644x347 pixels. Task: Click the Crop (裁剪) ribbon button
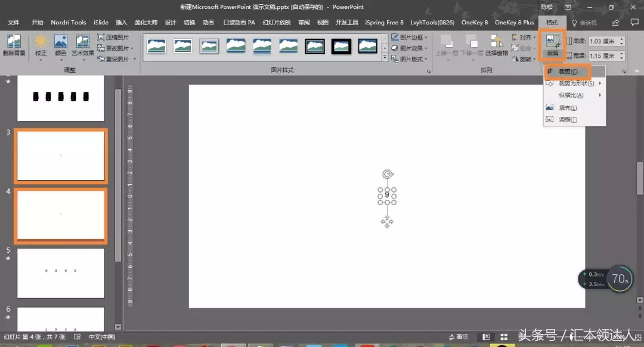[553, 45]
